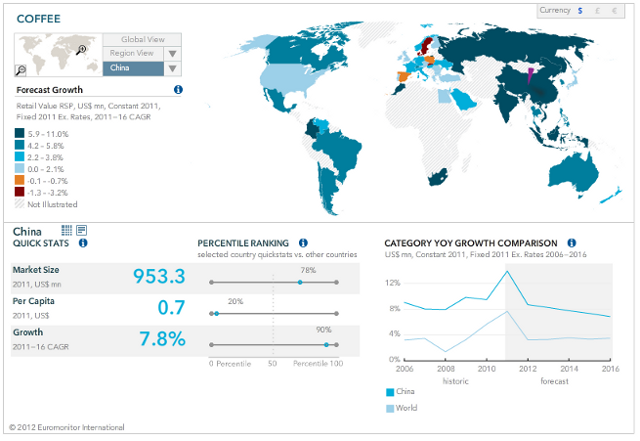Click the Forecast Growth info icon
640x441 pixels.
coord(178,90)
